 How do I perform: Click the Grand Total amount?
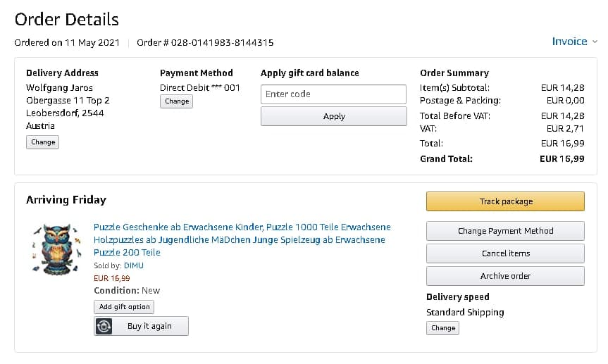tap(562, 159)
